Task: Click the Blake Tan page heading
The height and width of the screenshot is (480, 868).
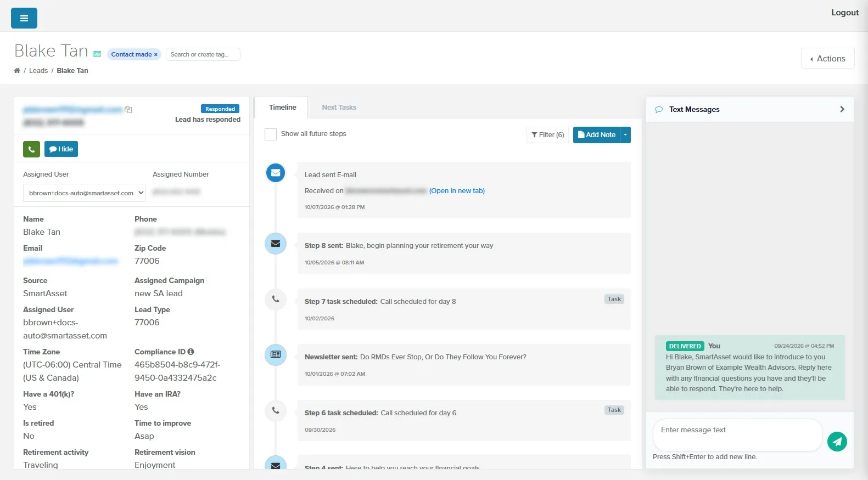Action: pyautogui.click(x=51, y=51)
